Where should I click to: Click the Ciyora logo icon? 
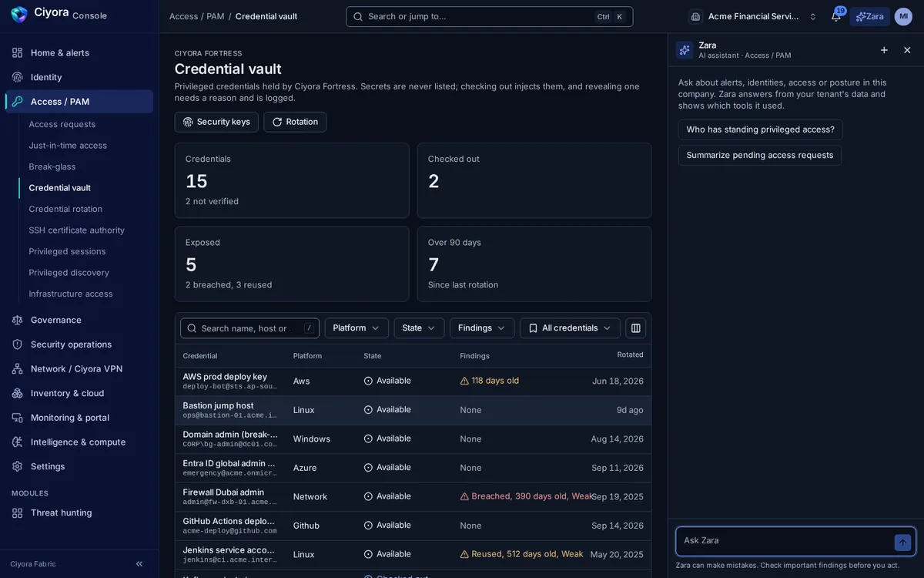[x=19, y=15]
